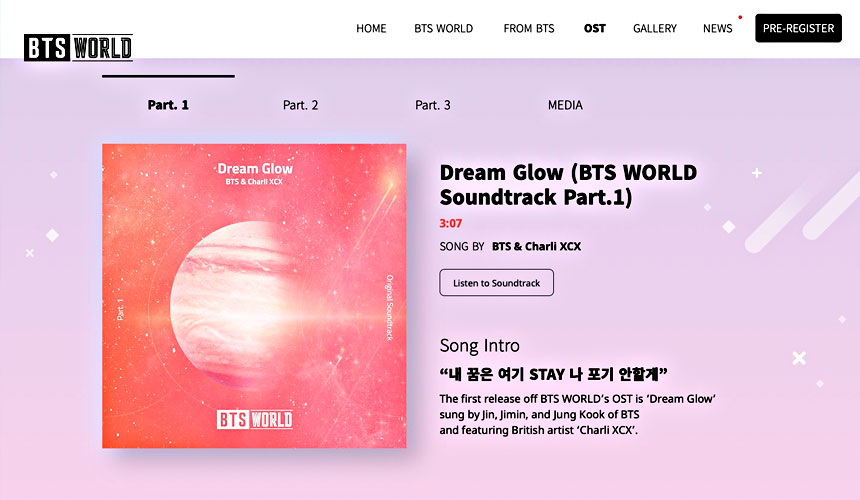Click the Dream Glow album cover
The height and width of the screenshot is (500, 860).
click(x=254, y=296)
